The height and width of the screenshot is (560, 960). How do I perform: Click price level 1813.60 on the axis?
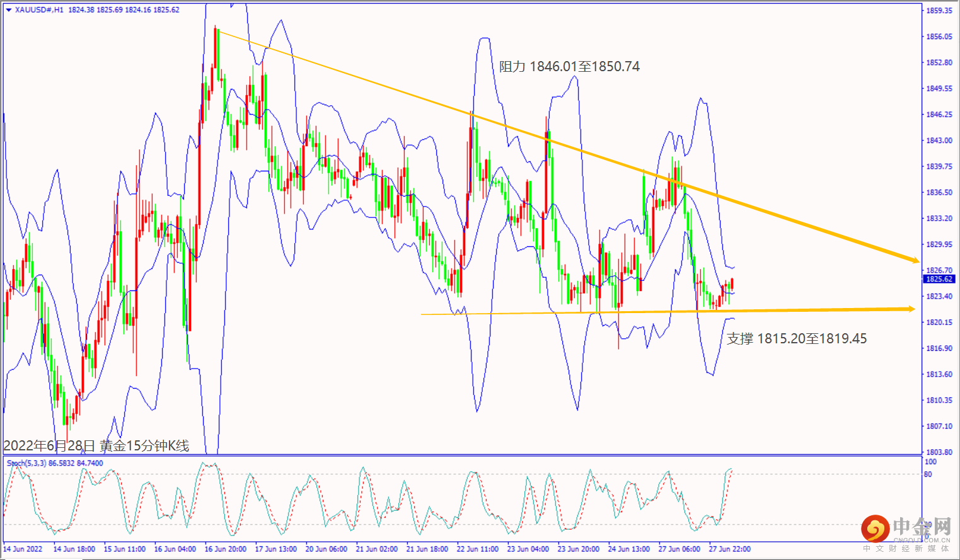point(939,374)
